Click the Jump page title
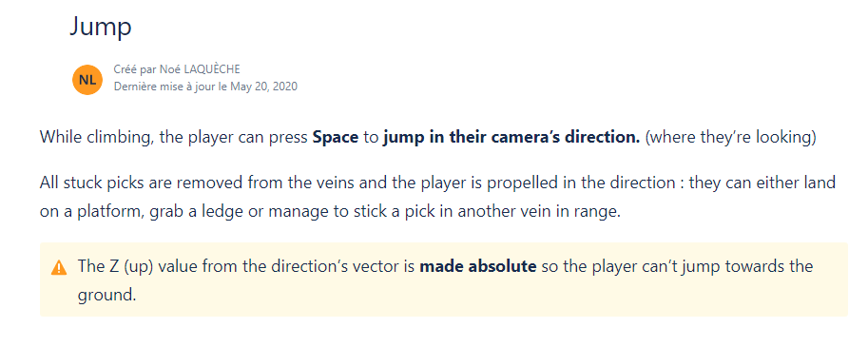 coord(100,26)
